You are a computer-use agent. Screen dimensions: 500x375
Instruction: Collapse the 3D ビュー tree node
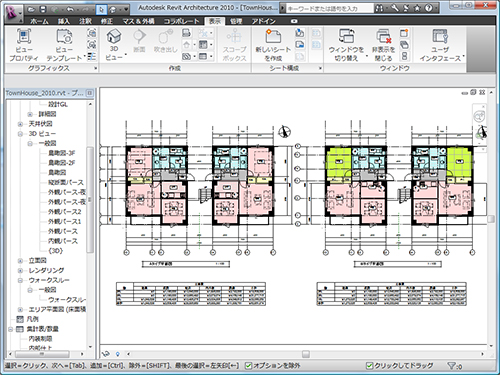pyautogui.click(x=20, y=134)
